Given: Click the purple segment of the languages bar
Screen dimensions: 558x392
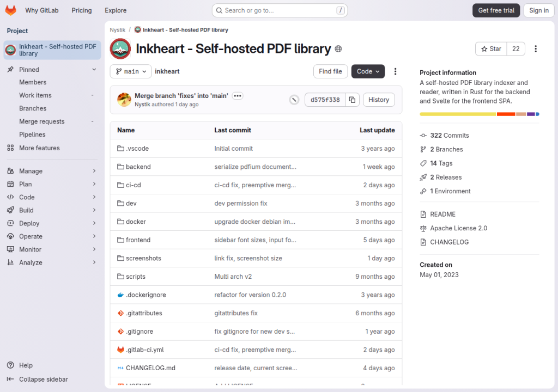Looking at the screenshot, I should pos(531,114).
